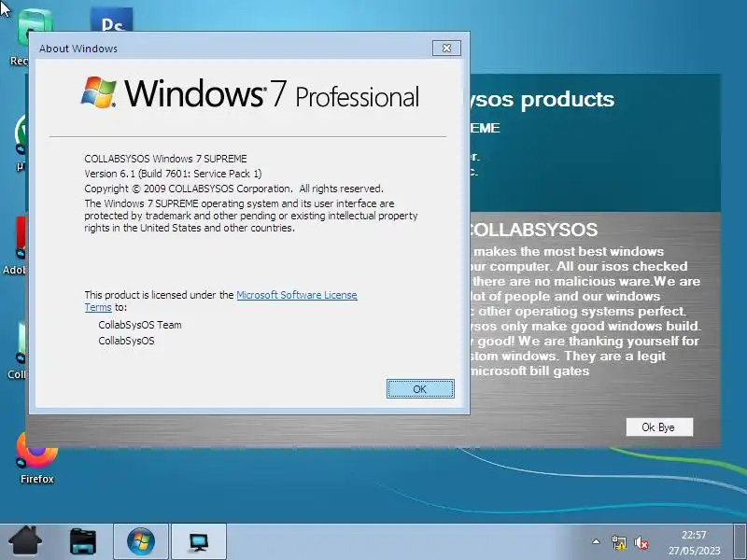Click the text 'CollabSysOS Team'
The height and width of the screenshot is (560, 747).
(x=139, y=325)
